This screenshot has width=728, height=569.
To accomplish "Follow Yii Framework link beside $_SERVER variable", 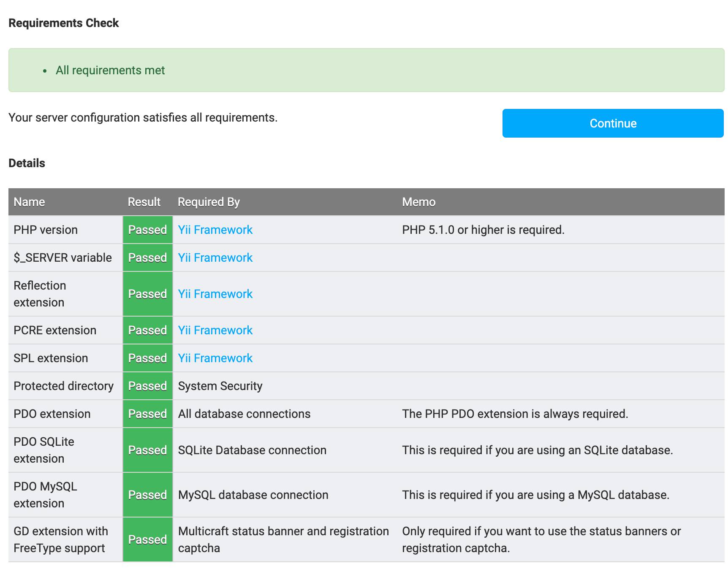I will 215,257.
